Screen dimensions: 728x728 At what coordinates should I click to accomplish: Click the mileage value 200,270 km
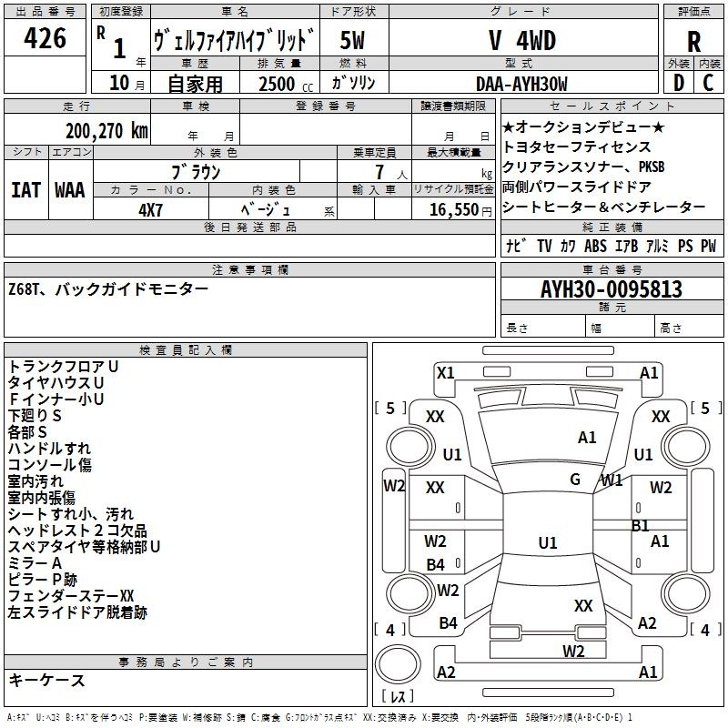pos(106,131)
